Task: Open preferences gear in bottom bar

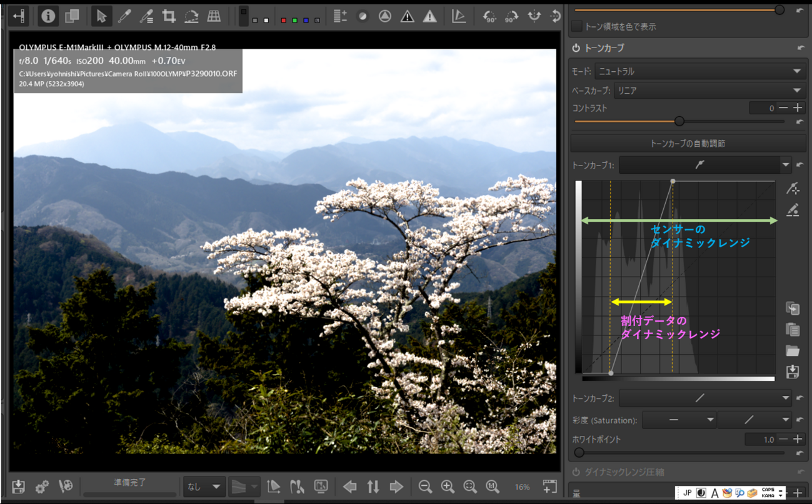Action: 42,487
